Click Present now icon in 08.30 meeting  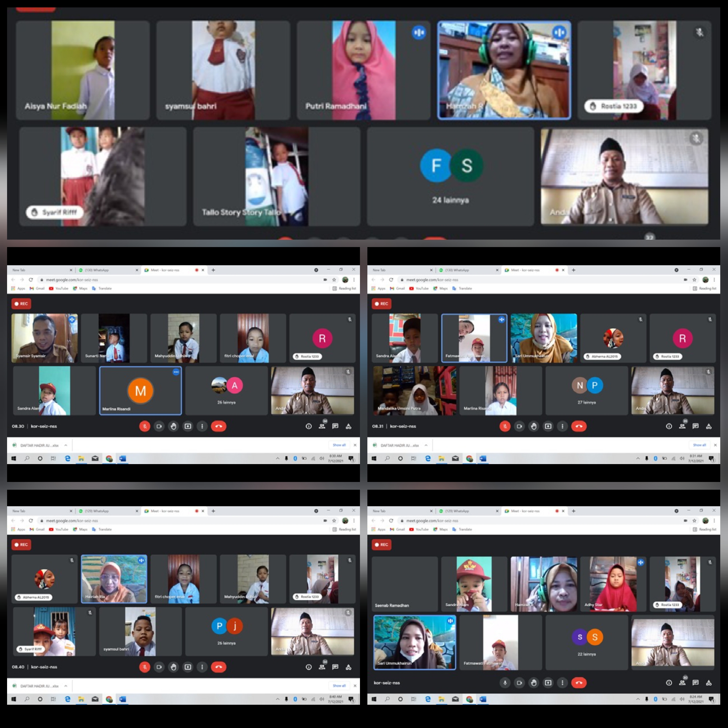[188, 426]
